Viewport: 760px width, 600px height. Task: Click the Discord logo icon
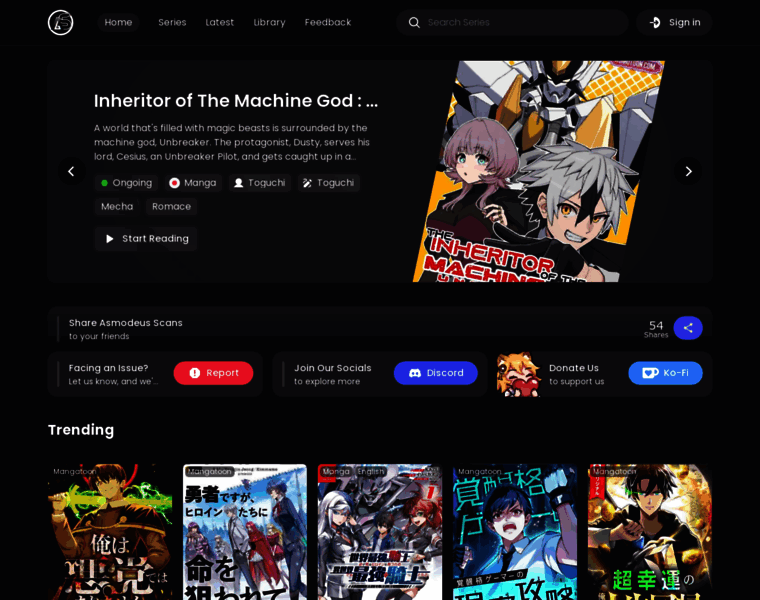[x=415, y=373]
